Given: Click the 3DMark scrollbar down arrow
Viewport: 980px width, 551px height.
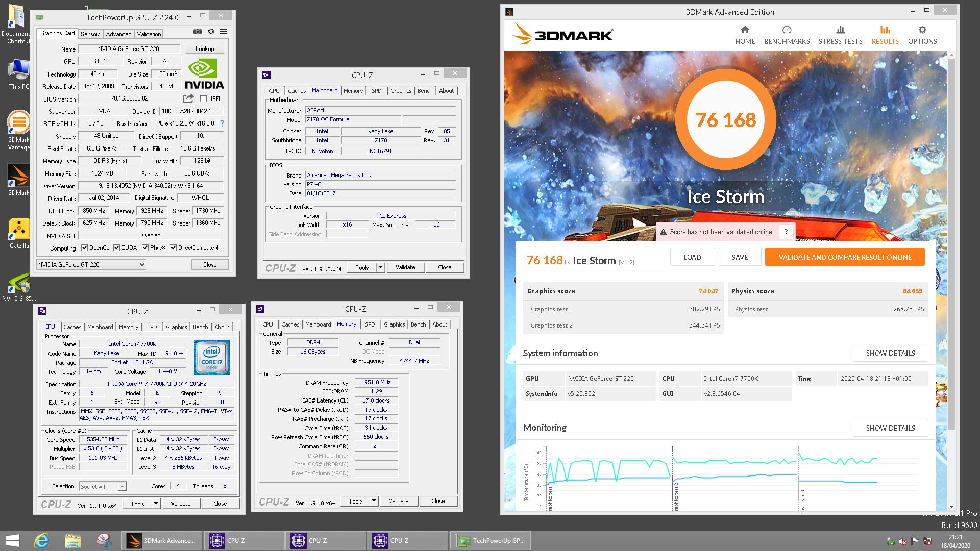Looking at the screenshot, I should pos(951,507).
